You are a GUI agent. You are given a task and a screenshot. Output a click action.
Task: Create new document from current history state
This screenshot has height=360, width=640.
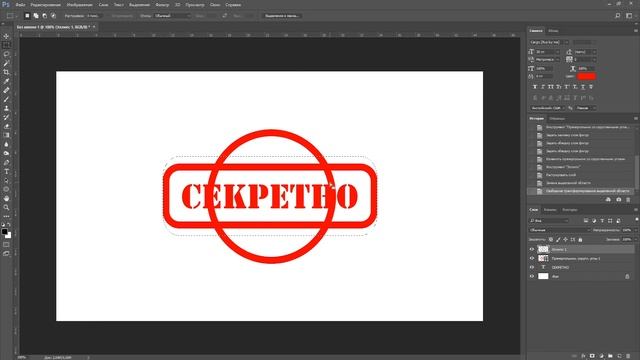[608, 200]
